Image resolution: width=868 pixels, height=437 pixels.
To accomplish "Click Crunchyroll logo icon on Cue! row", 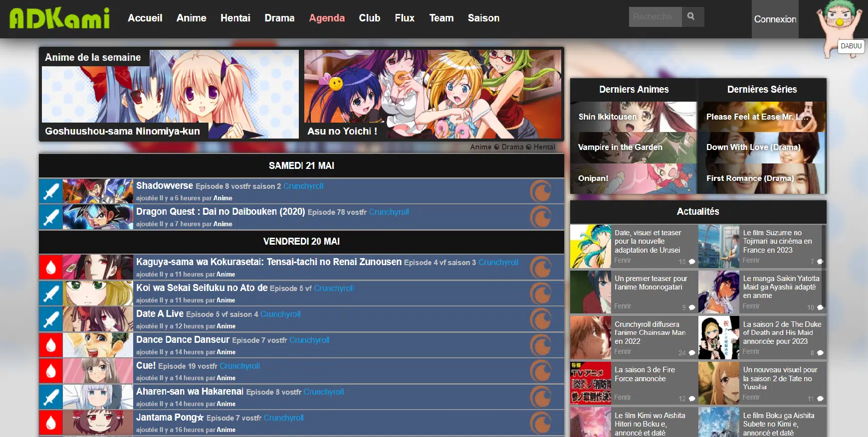I will [x=541, y=371].
